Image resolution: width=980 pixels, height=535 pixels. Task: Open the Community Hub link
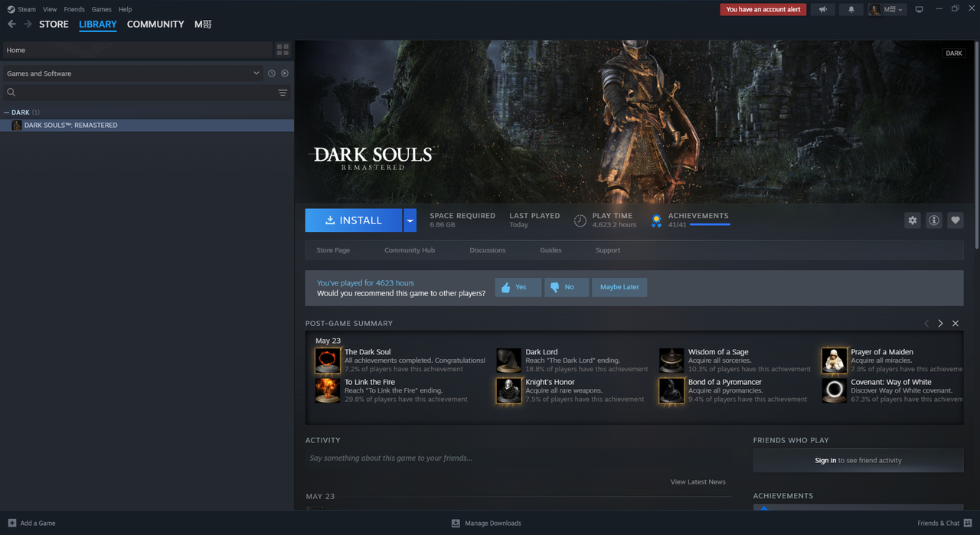pyautogui.click(x=410, y=250)
